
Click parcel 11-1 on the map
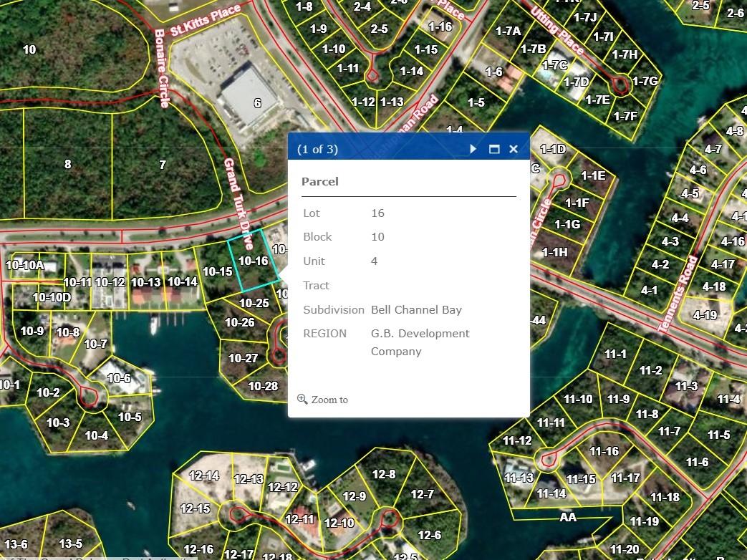pyautogui.click(x=615, y=354)
